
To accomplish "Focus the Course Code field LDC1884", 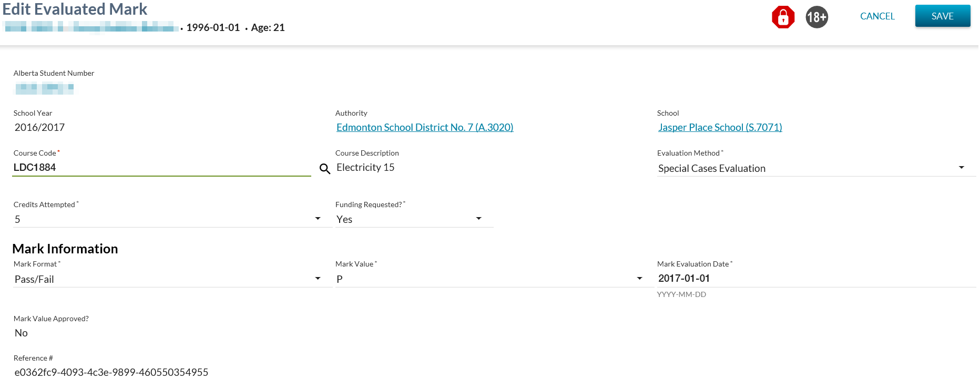I will (161, 168).
